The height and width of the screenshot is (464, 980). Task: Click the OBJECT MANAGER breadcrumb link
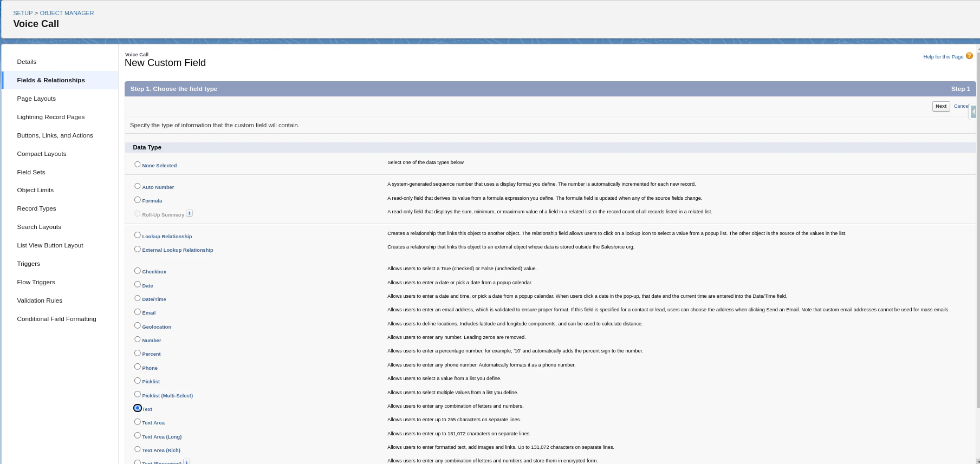67,13
